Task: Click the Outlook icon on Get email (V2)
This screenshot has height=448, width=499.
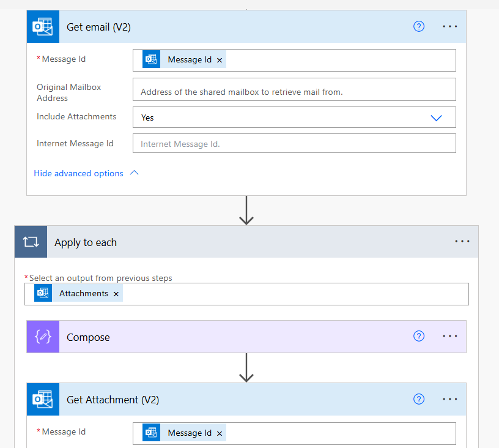Action: click(x=43, y=27)
